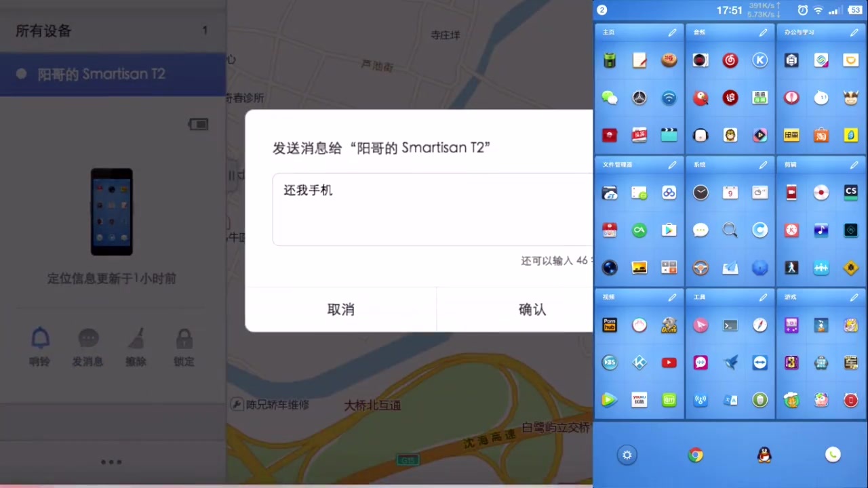Open Baidu Netdisk icon in 文件管理器 folder
The width and height of the screenshot is (868, 488).
click(669, 193)
